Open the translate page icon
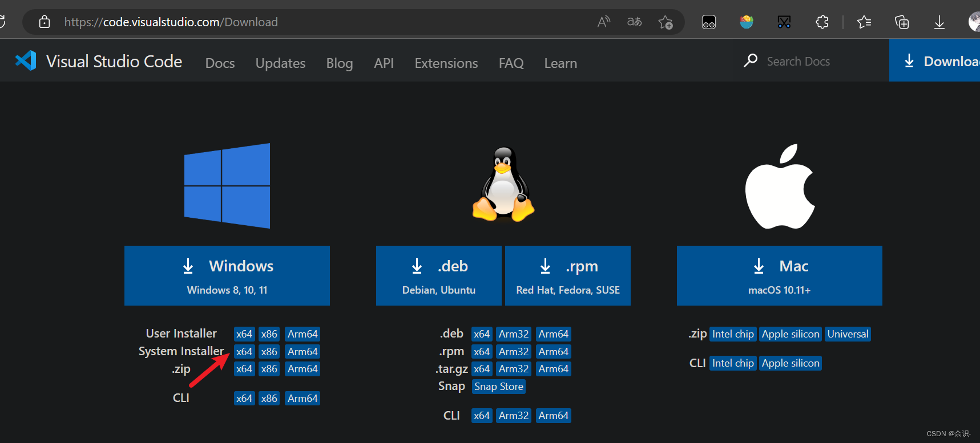980x443 pixels. click(634, 22)
